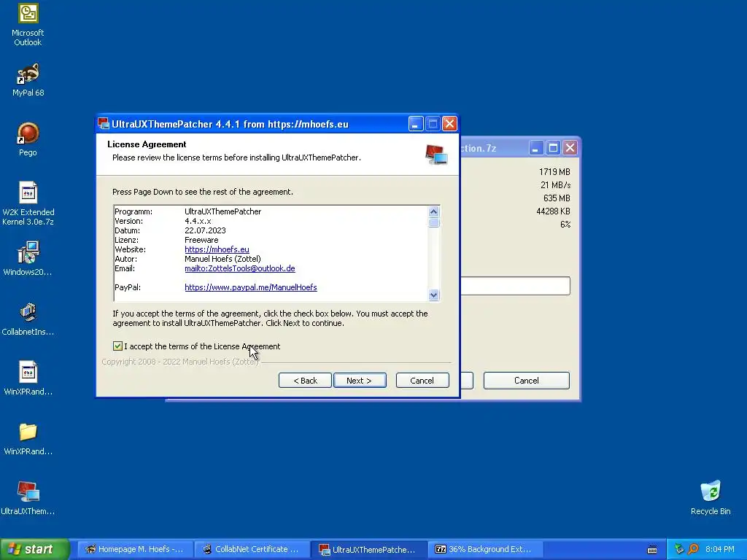Click the mailto:ZottelsTools@outlook.de link

(x=239, y=268)
